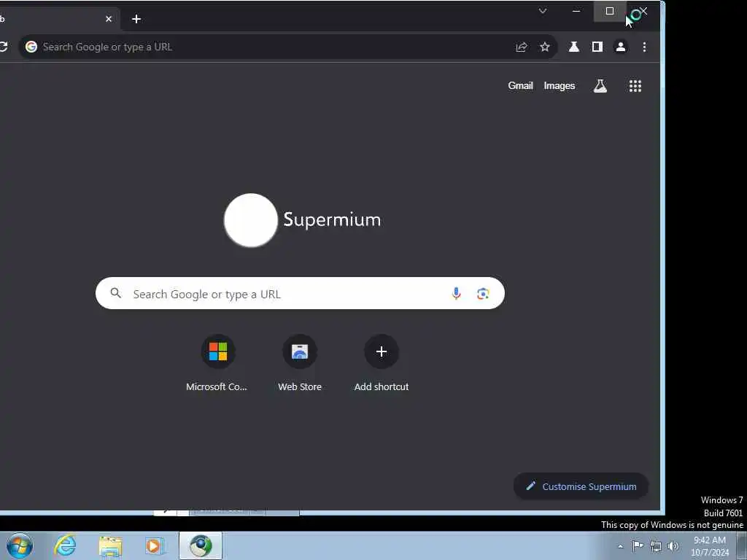Bookmark this tab with star icon
Screen dimensions: 747x560
544,47
